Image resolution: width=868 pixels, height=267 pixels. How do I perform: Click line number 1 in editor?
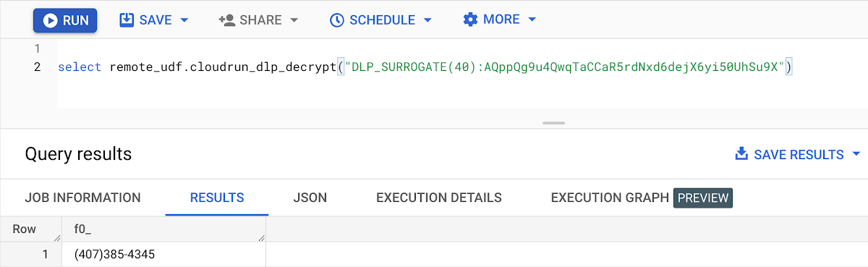coord(37,49)
